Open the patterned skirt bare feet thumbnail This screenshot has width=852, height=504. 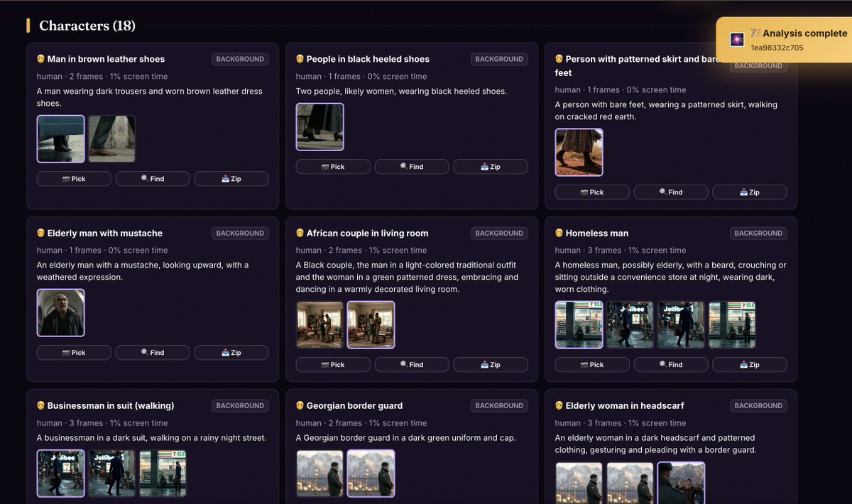coord(579,152)
